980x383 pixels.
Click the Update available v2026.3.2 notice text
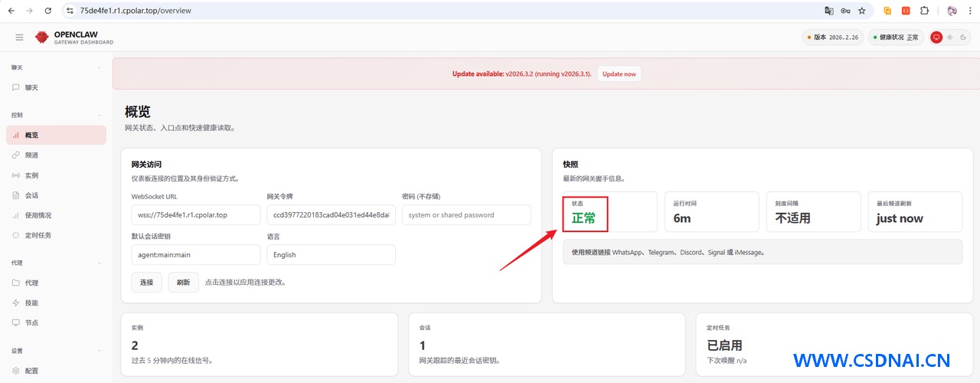pos(521,74)
